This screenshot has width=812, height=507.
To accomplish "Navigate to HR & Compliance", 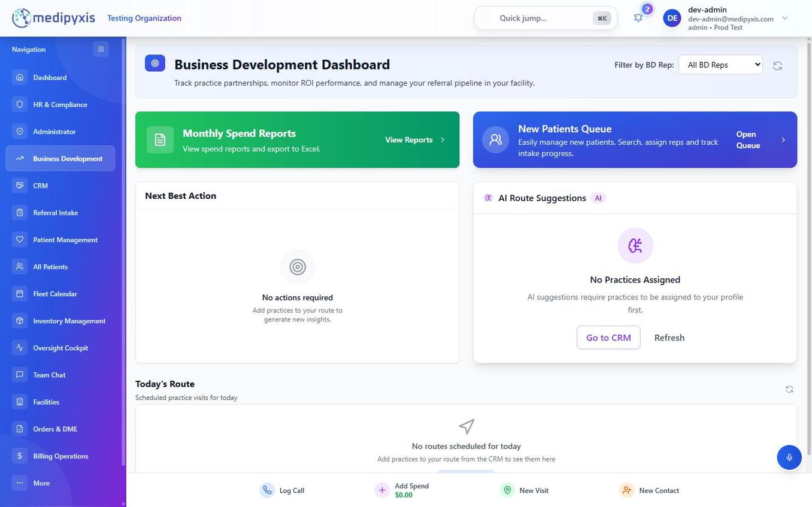I will 60,104.
